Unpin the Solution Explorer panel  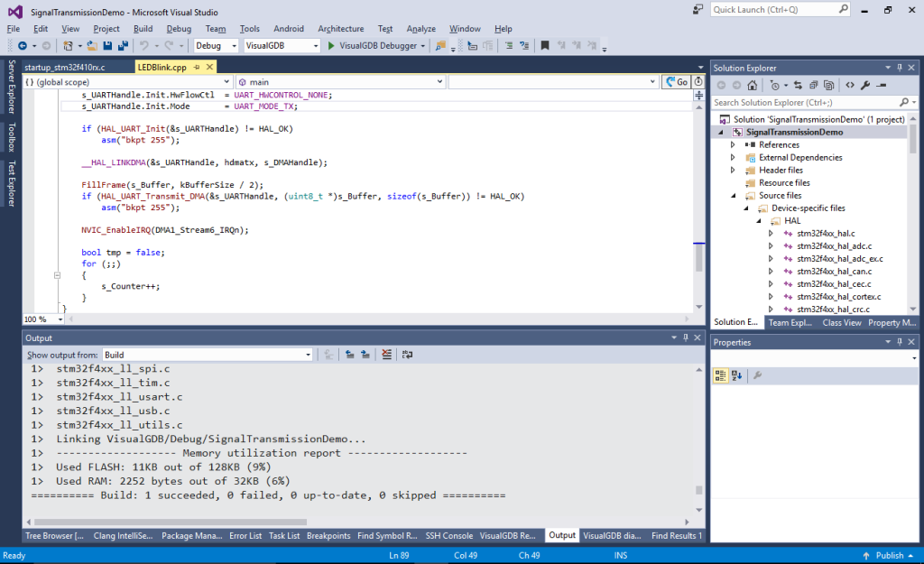point(900,67)
